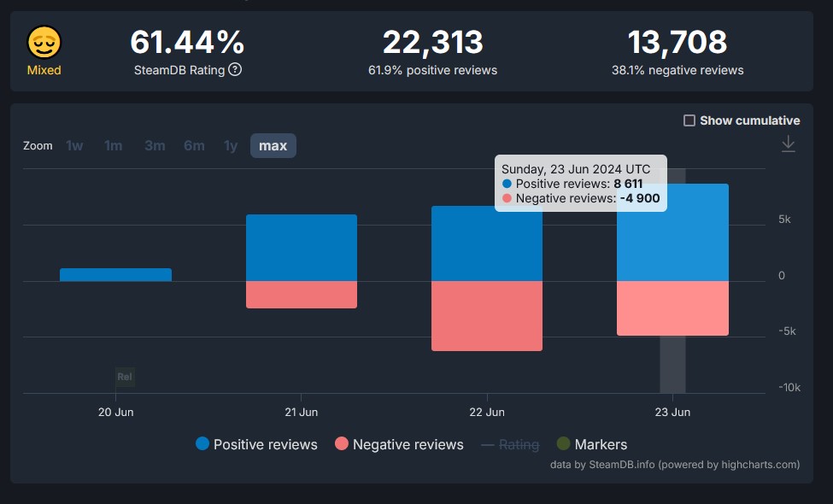This screenshot has height=504, width=833.
Task: Toggle Positive reviews series in legend
Action: pyautogui.click(x=256, y=444)
